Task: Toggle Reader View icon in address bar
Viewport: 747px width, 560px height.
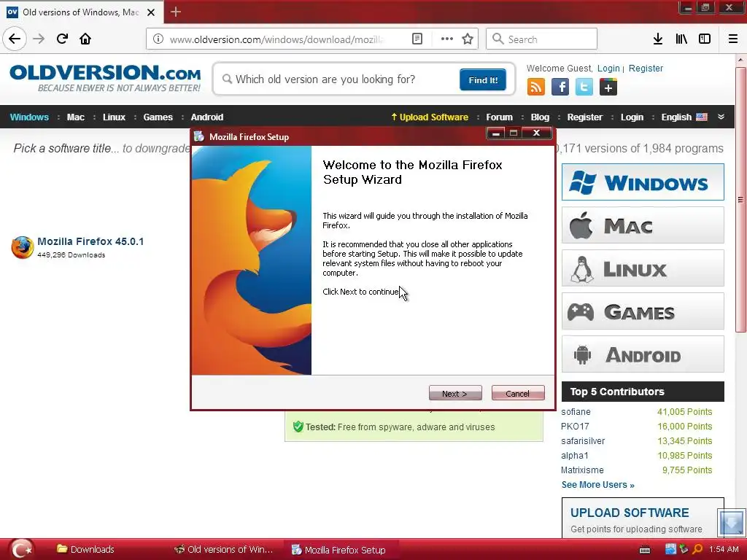Action: pos(417,39)
